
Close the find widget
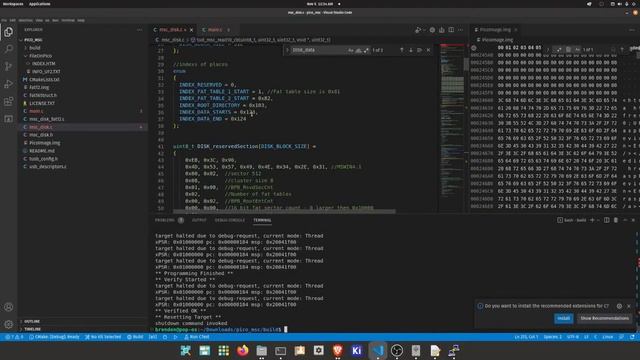pyautogui.click(x=429, y=50)
